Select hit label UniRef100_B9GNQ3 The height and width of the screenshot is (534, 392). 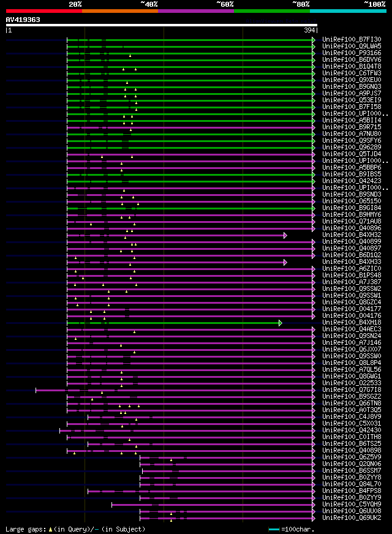click(352, 87)
